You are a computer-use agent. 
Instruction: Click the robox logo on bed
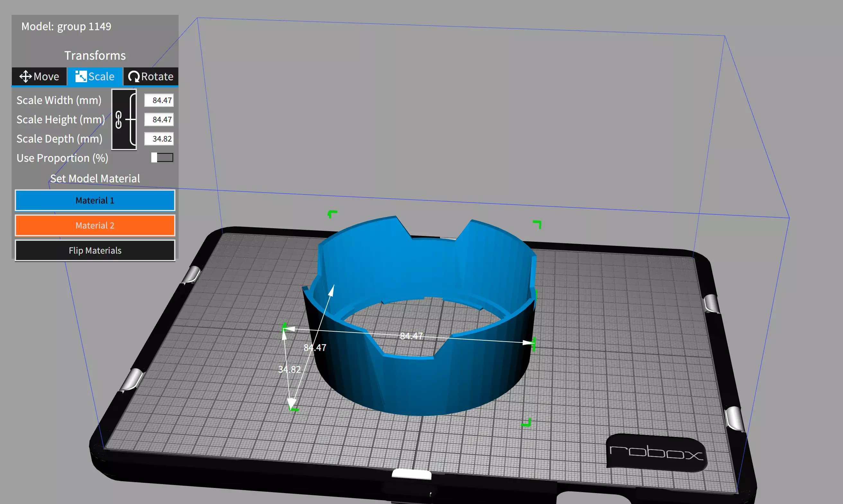[656, 452]
